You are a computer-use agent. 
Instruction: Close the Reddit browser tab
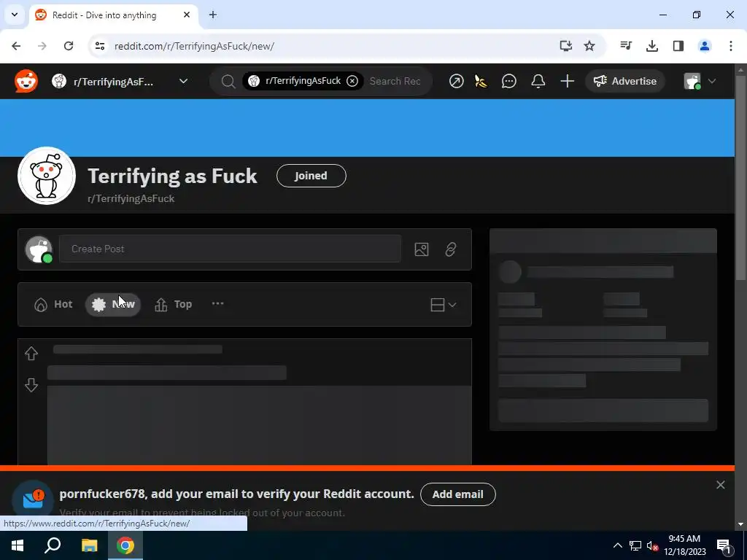pos(187,15)
